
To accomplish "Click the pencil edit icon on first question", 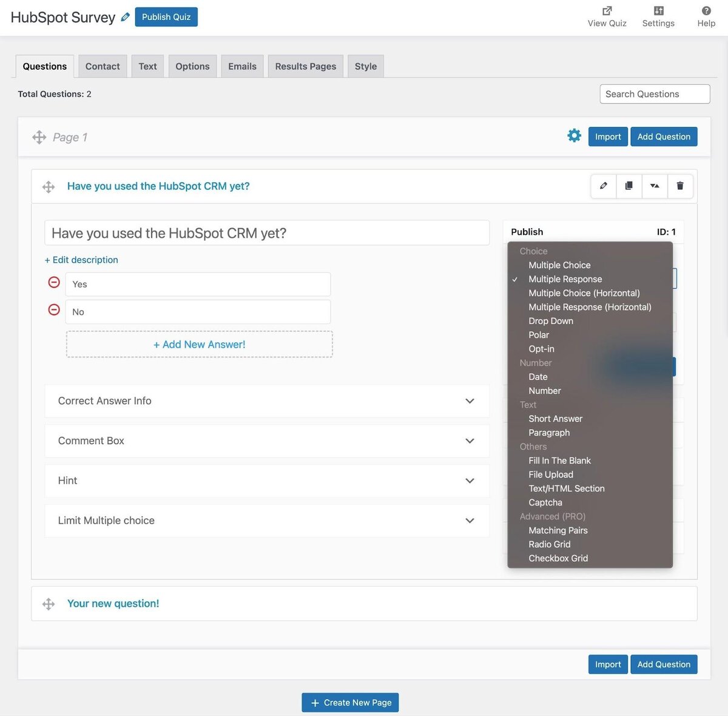I will pos(604,186).
